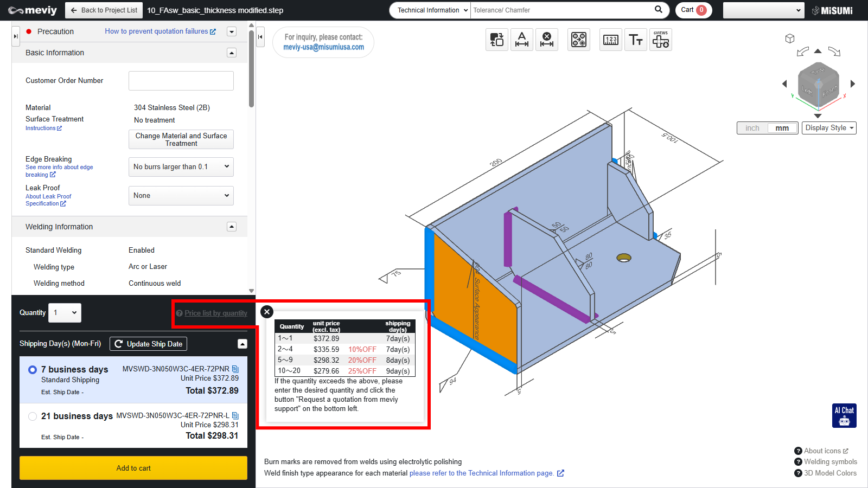Select the 21 business days shipping option
The width and height of the screenshot is (868, 488).
coord(33,416)
